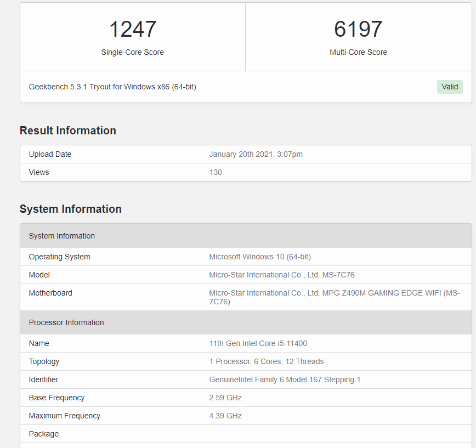
Task: Click the single-core score 1247
Action: coord(133,29)
